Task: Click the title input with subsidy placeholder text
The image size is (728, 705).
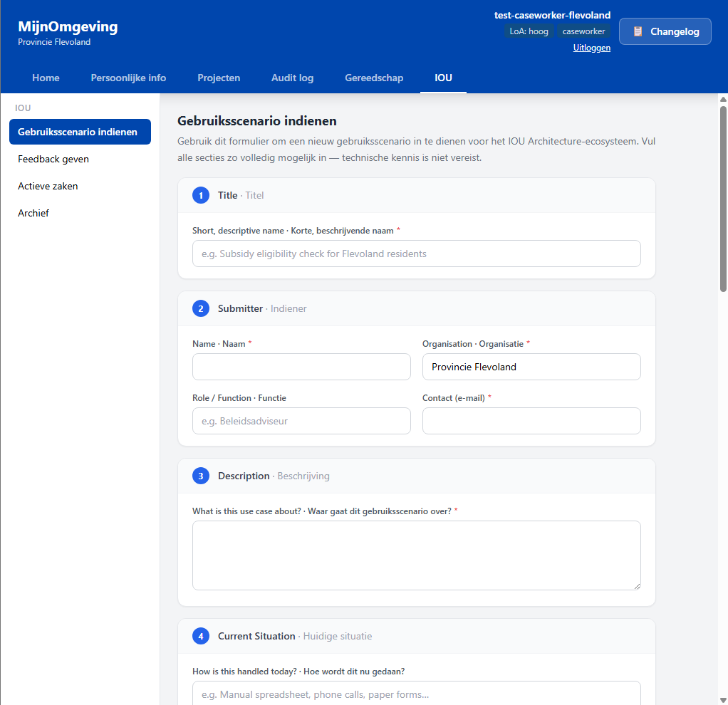Action: click(x=416, y=254)
